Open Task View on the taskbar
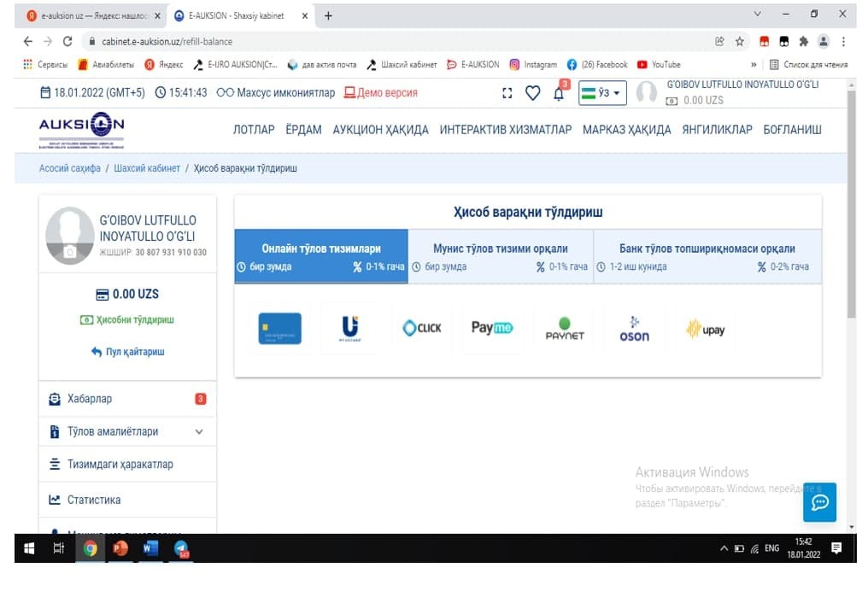 [x=58, y=548]
